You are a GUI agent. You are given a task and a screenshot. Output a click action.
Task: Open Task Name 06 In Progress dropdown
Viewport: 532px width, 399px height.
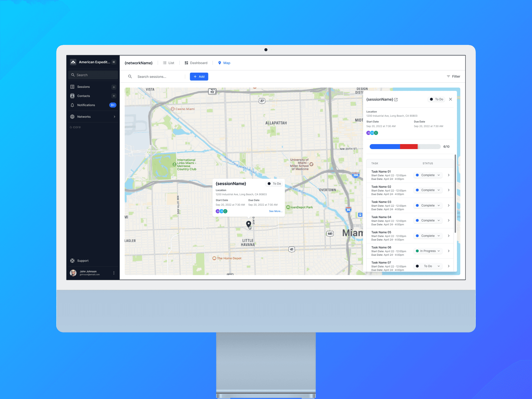click(x=428, y=251)
